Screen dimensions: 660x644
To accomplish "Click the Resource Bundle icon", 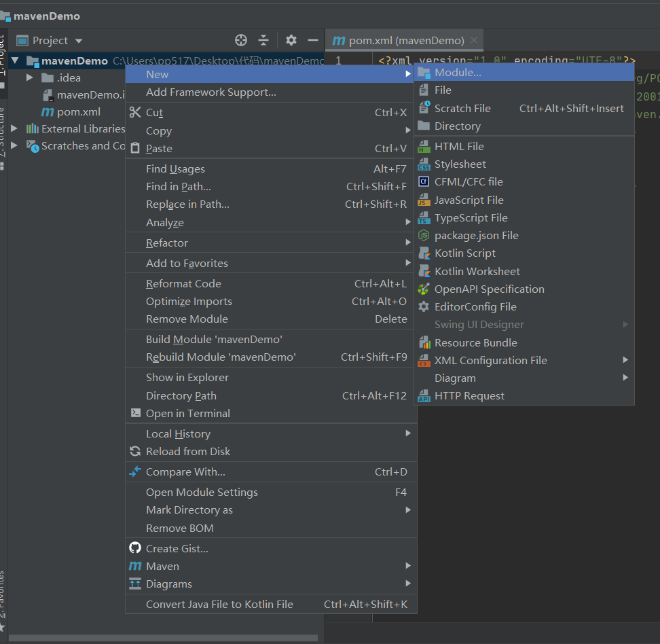I will point(424,343).
